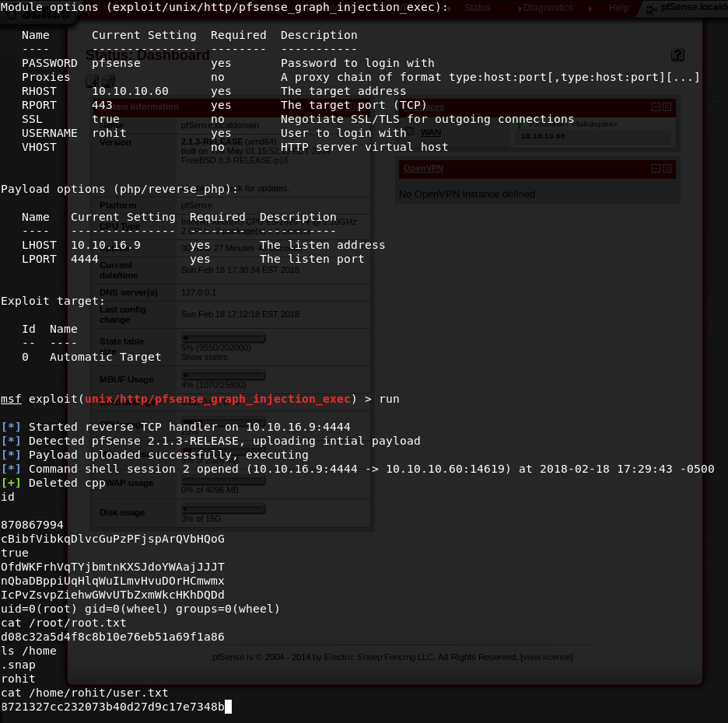
Task: Click the root flag hash d08c32a5d4f8c8b10e76eb51a69f1a86
Action: (x=112, y=637)
